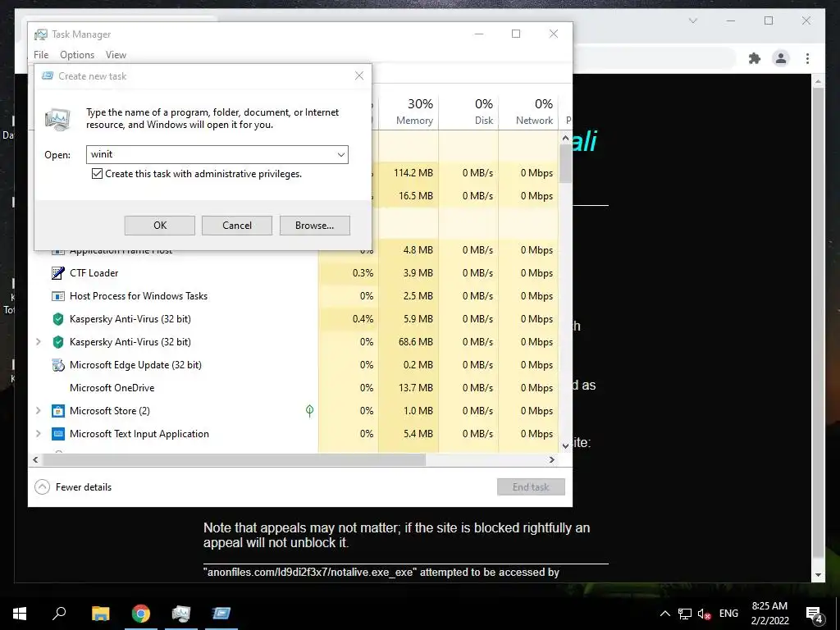The image size is (840, 630).
Task: Close the Create new task dialog
Action: (x=359, y=76)
